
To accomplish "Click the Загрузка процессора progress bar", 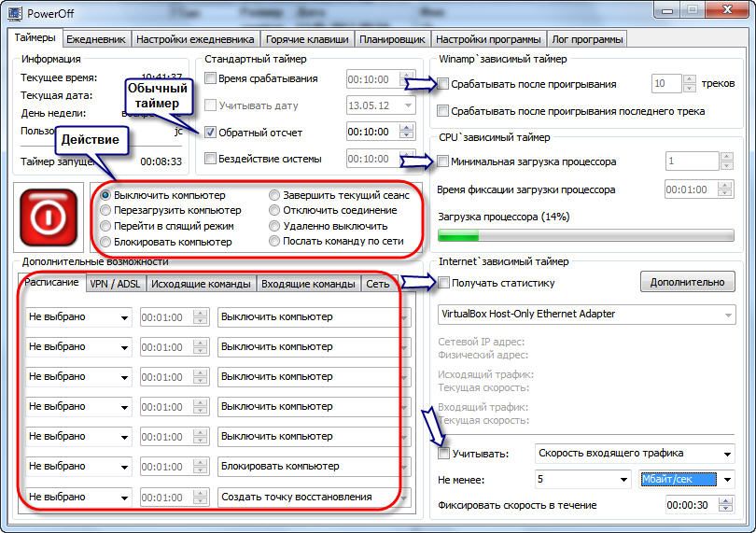I will click(587, 236).
